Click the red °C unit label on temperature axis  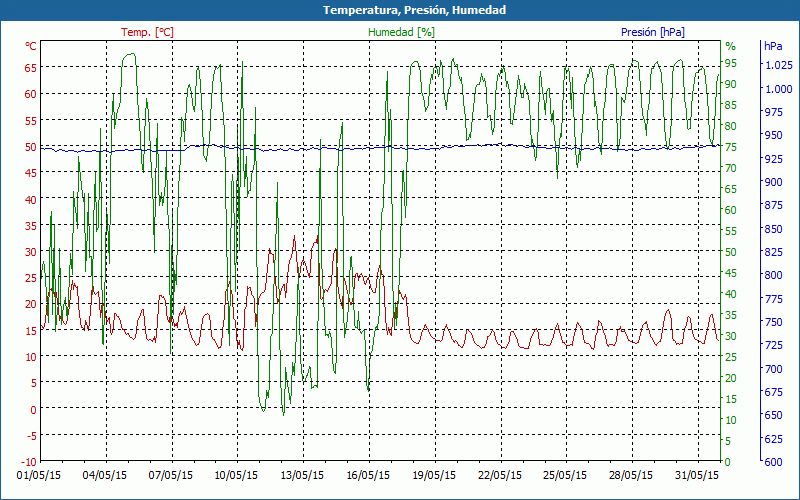pos(31,46)
